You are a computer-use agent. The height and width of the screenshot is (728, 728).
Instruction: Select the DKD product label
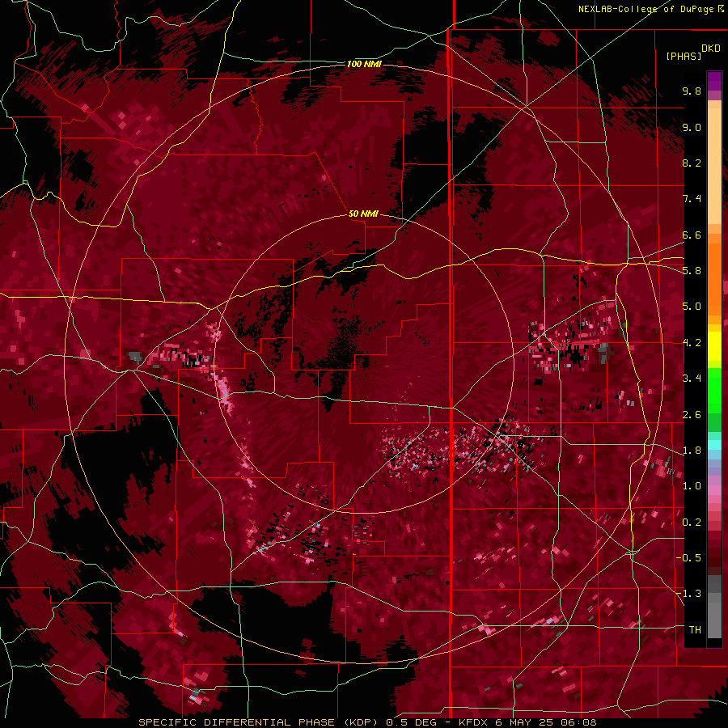711,49
